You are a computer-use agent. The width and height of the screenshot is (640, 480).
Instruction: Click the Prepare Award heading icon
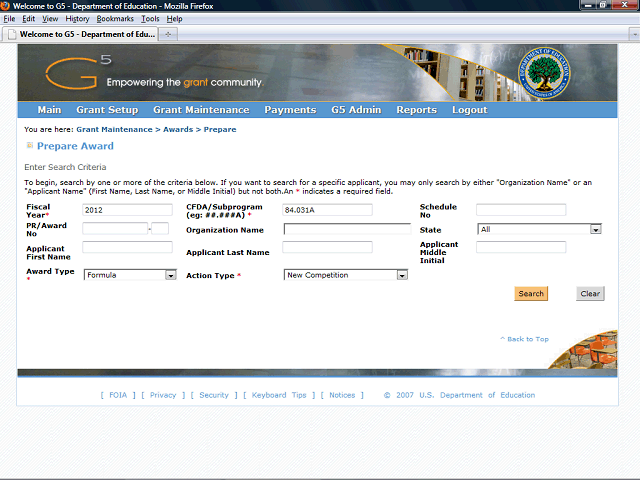(x=29, y=145)
